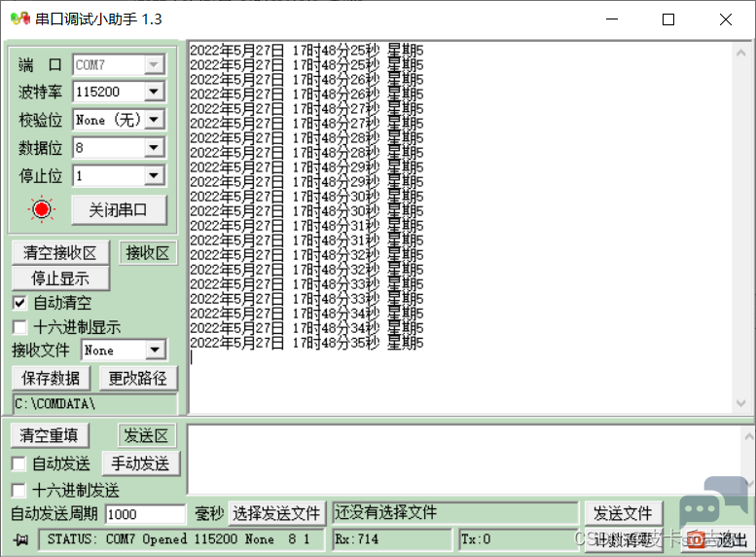Image resolution: width=756 pixels, height=557 pixels.
Task: Click the Tx:0 counter
Action: pos(520,539)
